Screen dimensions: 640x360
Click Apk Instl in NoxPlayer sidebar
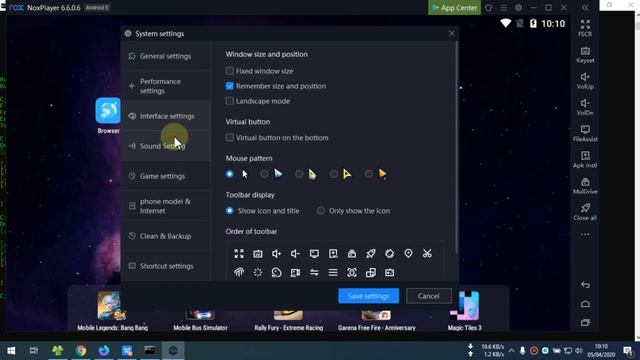(585, 160)
